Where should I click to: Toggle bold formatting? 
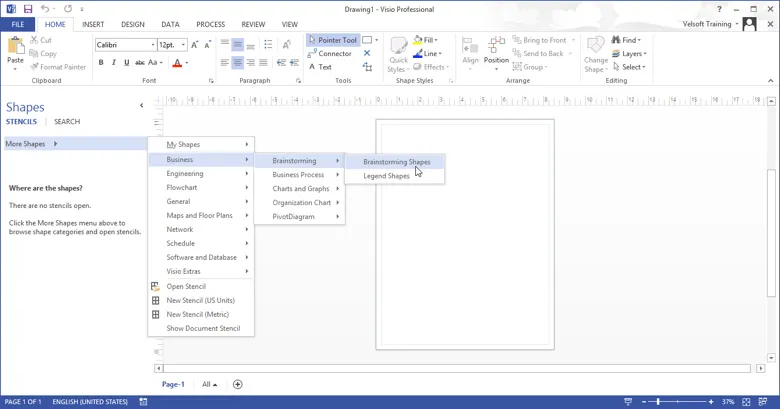(x=101, y=62)
